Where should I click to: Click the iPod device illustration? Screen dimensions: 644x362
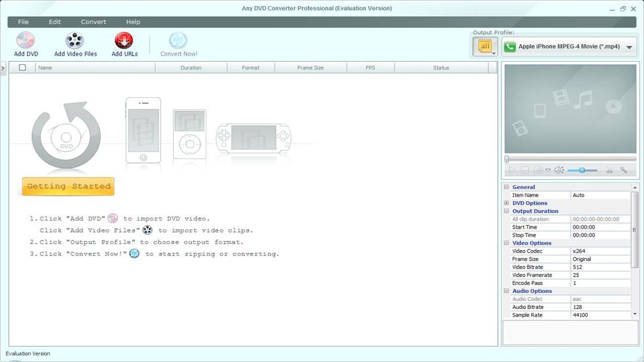click(x=189, y=134)
